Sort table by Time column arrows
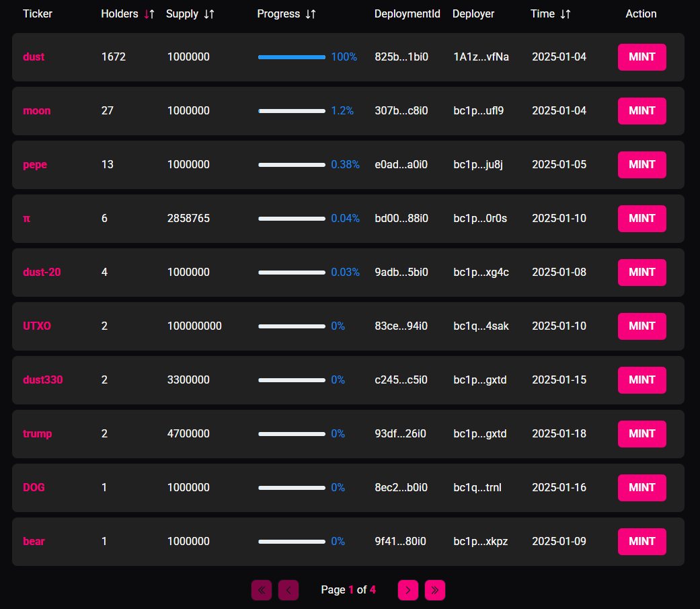This screenshot has height=609, width=700. 566,14
